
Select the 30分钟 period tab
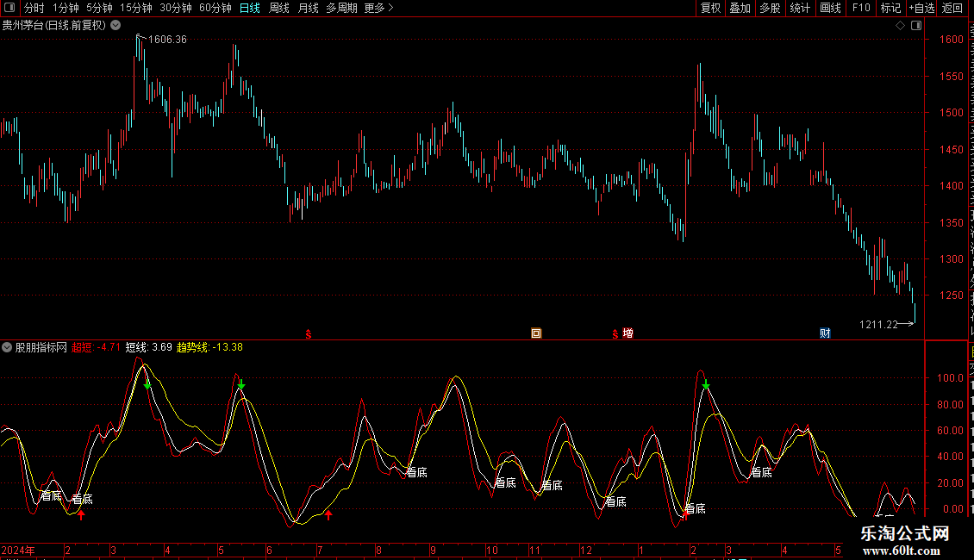pos(176,8)
